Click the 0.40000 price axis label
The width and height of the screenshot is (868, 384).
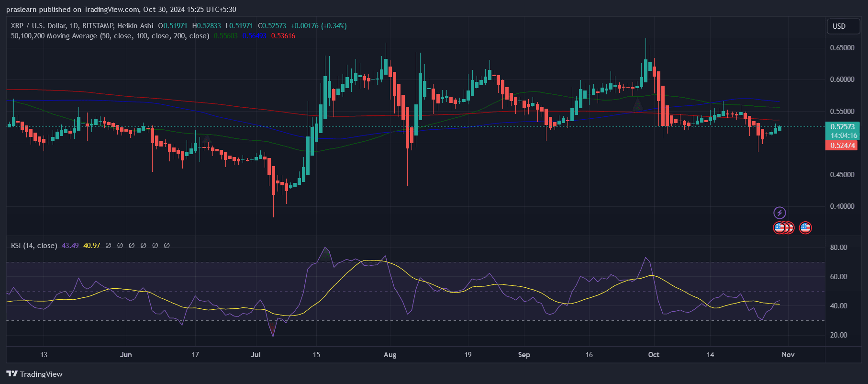coord(842,206)
